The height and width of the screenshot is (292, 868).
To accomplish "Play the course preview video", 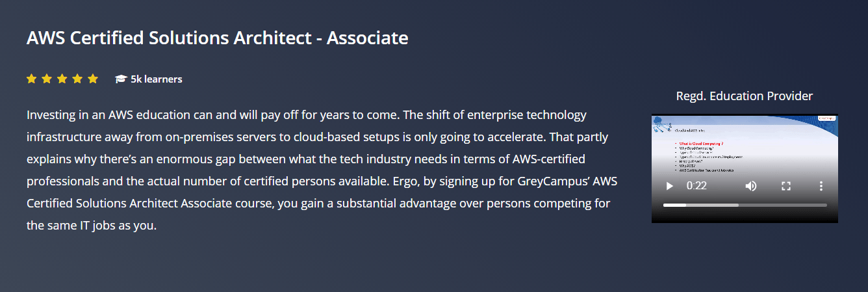I will (x=669, y=186).
